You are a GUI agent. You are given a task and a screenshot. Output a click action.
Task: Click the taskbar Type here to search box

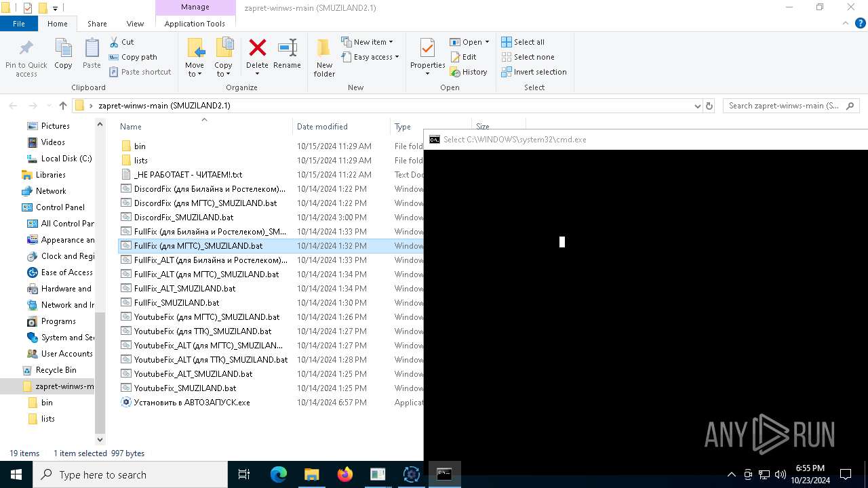point(130,474)
